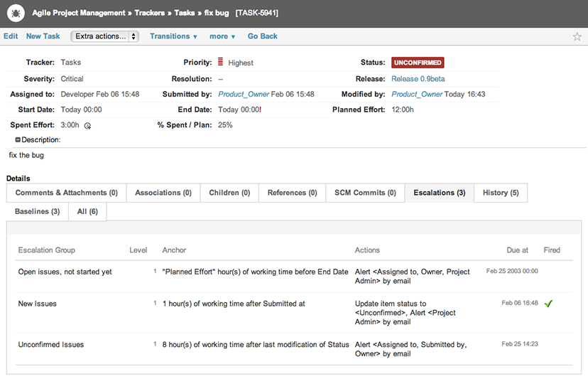This screenshot has width=588, height=379.
Task: Select the 'Unconfirmed Issues' escalation row
Action: click(x=294, y=349)
